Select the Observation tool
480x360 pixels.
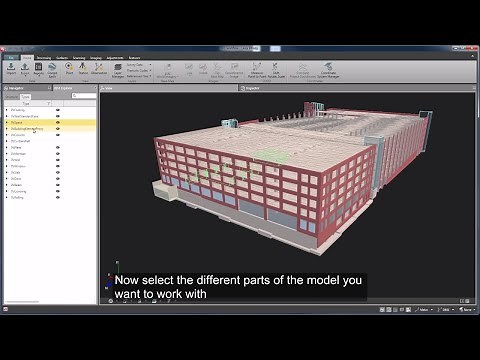[x=99, y=68]
